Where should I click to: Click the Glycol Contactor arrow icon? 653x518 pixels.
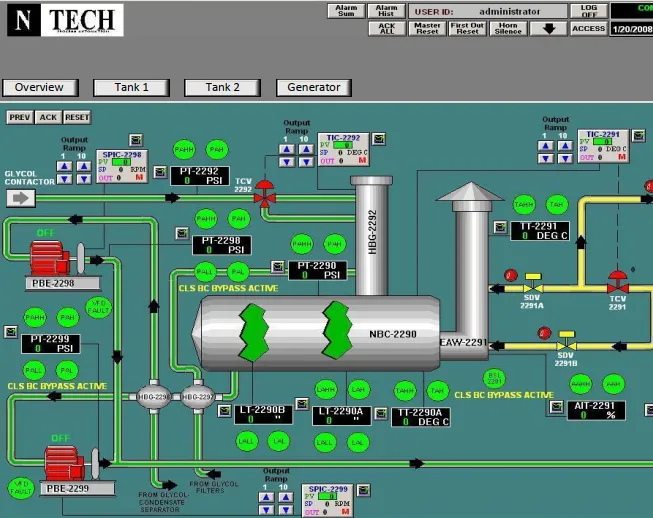point(20,198)
